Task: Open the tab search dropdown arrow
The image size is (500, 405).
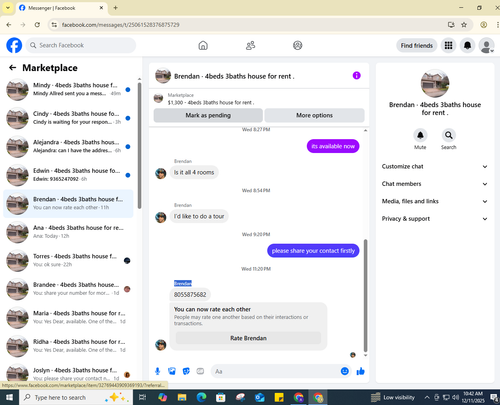Action: click(x=8, y=8)
